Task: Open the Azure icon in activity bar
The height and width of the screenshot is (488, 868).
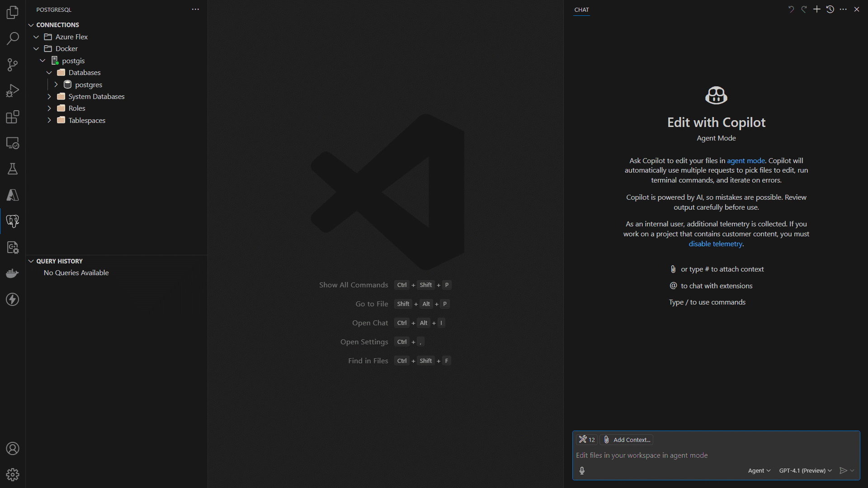Action: (x=13, y=195)
